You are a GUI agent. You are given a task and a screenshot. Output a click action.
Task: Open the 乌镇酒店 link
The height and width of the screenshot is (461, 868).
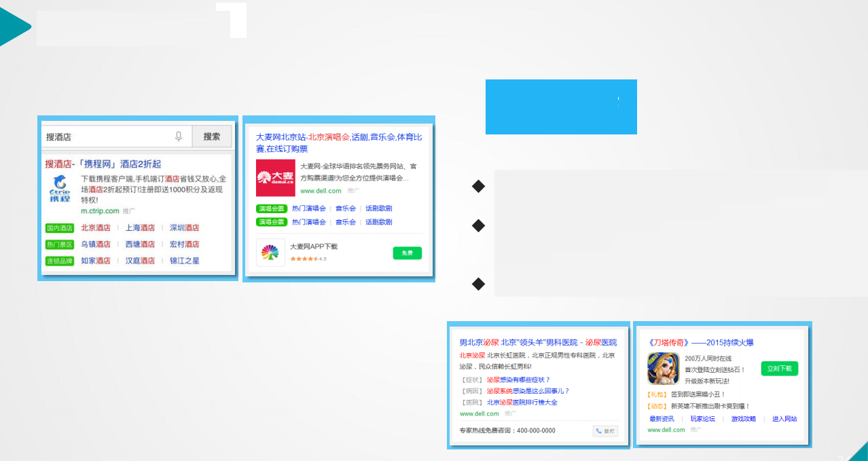96,244
